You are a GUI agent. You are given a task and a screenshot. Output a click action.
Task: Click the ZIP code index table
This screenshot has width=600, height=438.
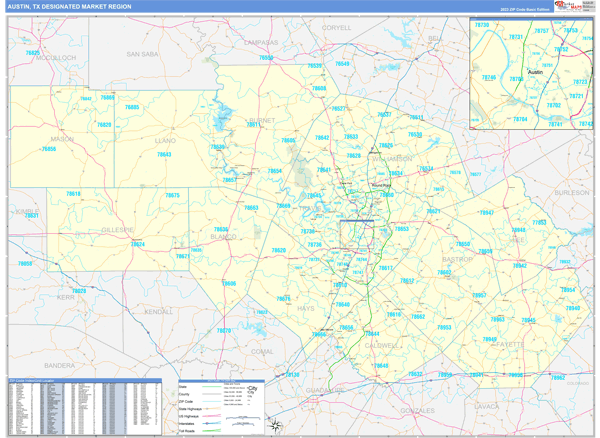(x=85, y=406)
